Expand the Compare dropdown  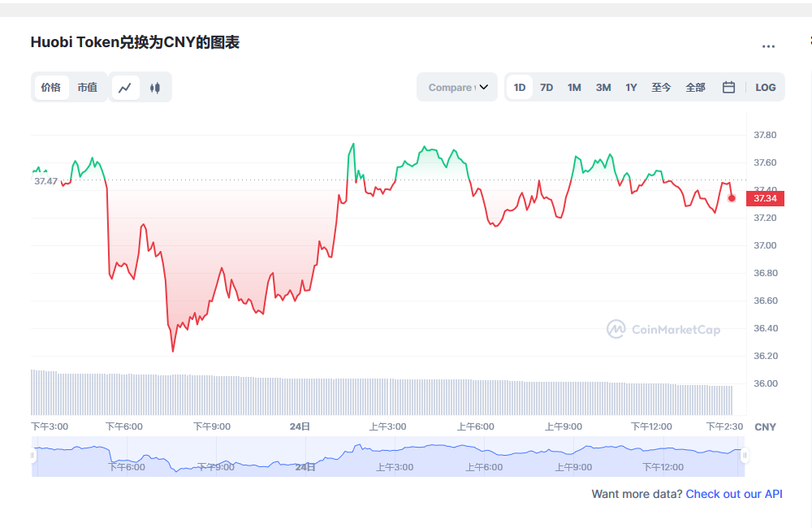pyautogui.click(x=457, y=87)
